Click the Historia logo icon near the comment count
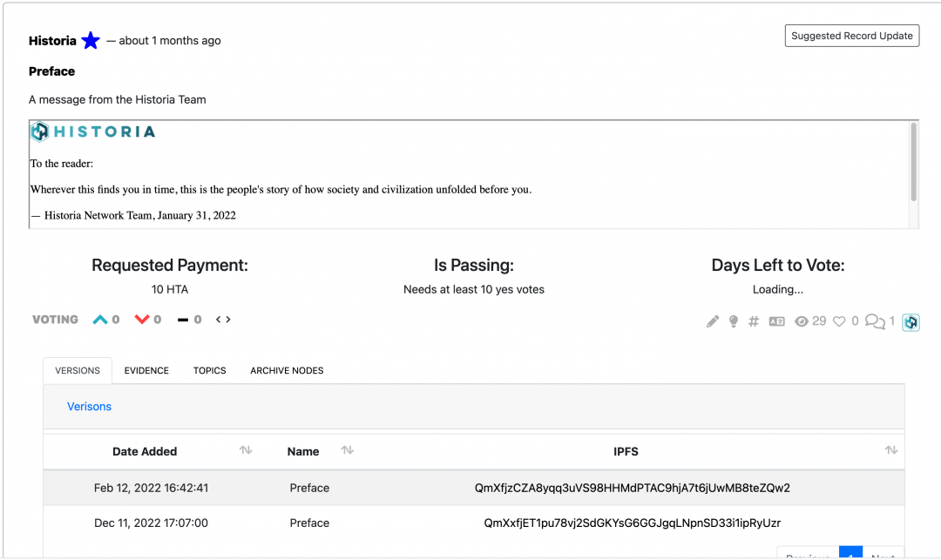This screenshot has height=560, width=941. pyautogui.click(x=911, y=321)
